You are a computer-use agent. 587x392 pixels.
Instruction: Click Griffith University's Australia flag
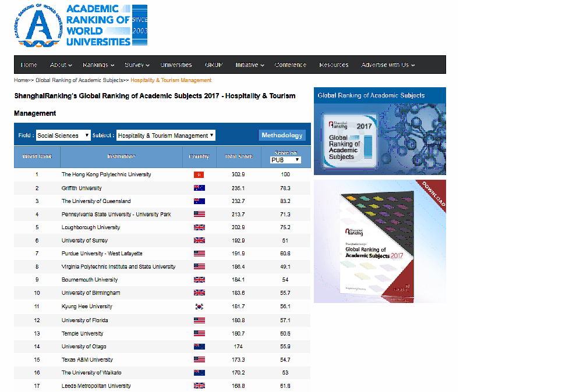pyautogui.click(x=199, y=188)
